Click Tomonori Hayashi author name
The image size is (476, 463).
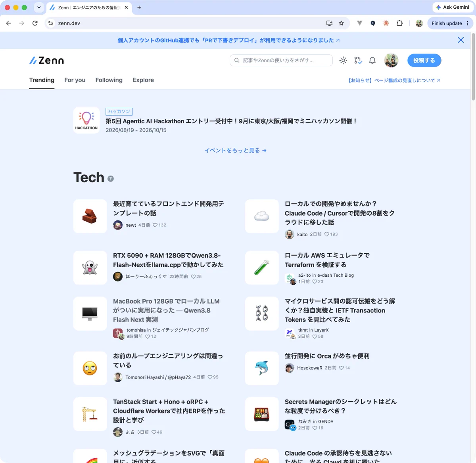[158, 377]
